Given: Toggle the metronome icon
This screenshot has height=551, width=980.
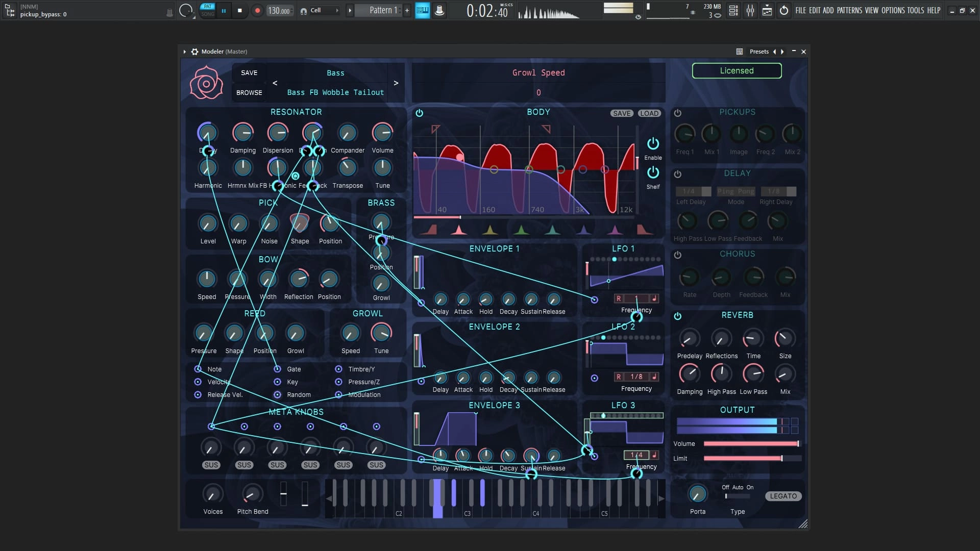Looking at the screenshot, I should 439,10.
